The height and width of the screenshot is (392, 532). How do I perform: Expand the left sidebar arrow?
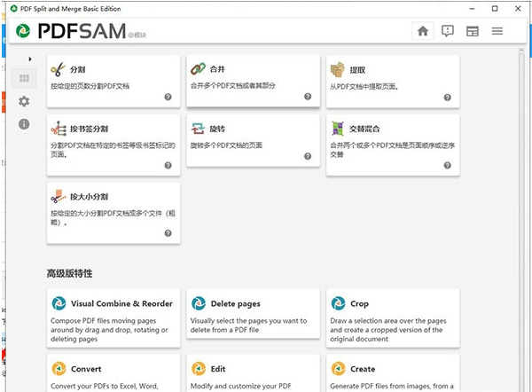pos(30,59)
